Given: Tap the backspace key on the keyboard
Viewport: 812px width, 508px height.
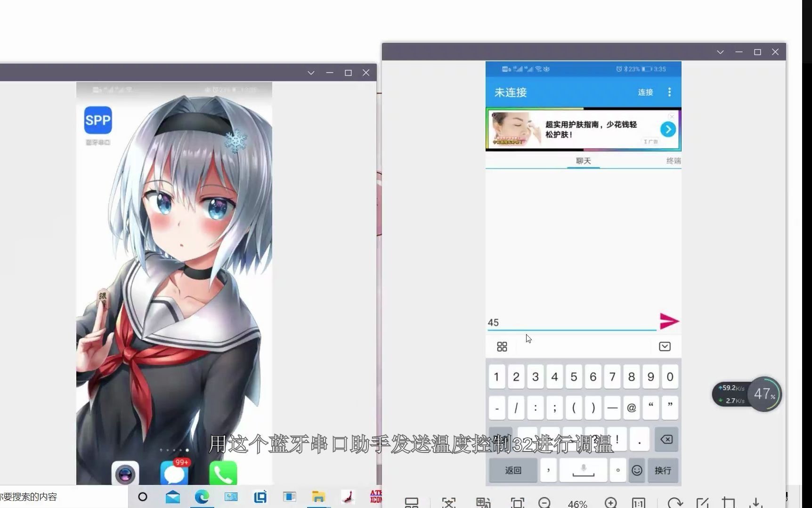Looking at the screenshot, I should point(666,439).
